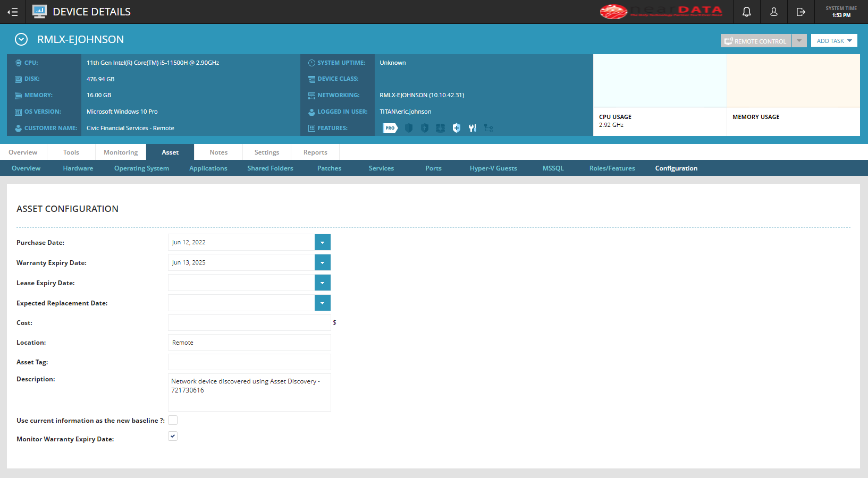868x478 pixels.
Task: Click the dimmed shield feature icon
Action: click(409, 128)
